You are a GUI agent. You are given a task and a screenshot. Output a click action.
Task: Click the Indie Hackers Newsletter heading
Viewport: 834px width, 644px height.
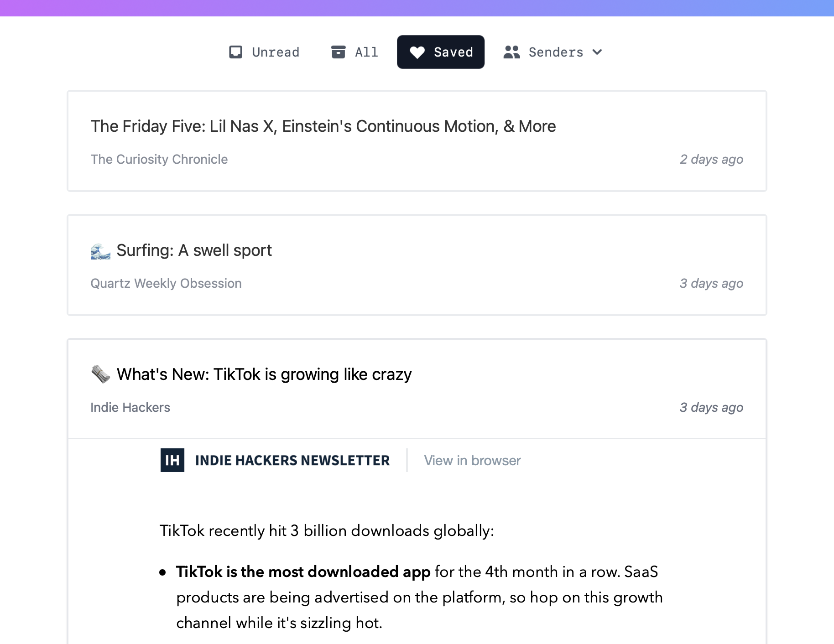pyautogui.click(x=292, y=461)
